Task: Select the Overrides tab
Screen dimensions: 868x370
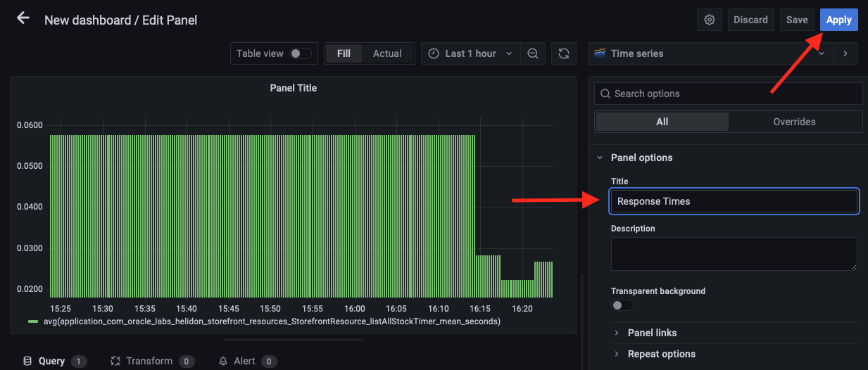Action: point(794,122)
